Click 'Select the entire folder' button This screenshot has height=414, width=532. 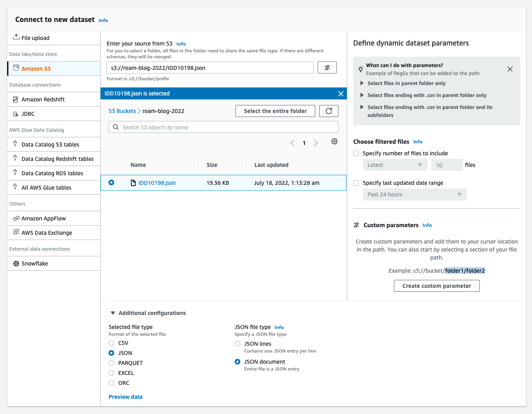click(x=275, y=111)
